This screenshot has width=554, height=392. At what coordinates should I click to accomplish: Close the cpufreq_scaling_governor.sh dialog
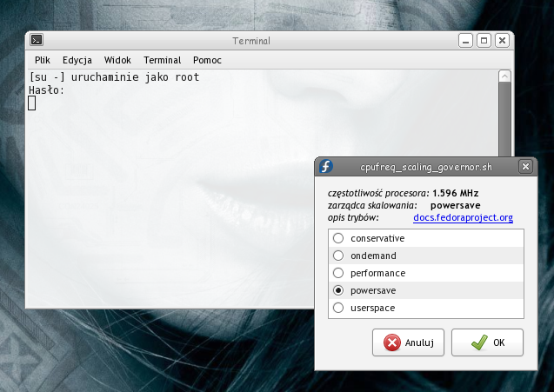pos(525,166)
